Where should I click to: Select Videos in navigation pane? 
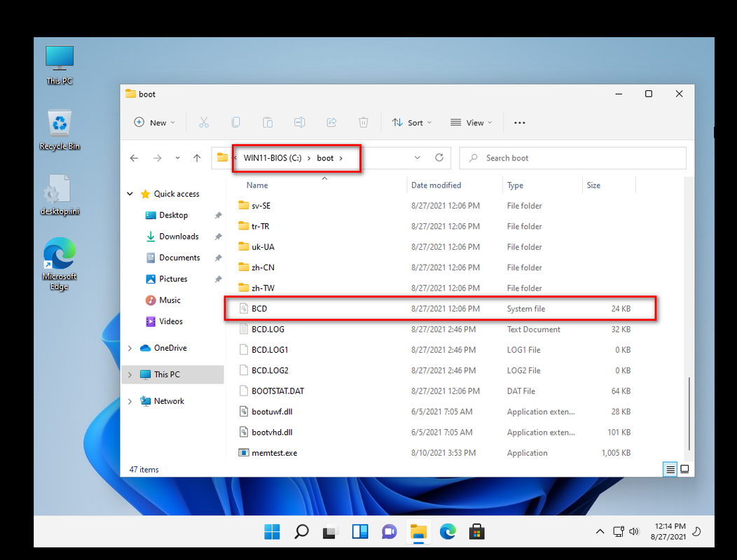[171, 321]
